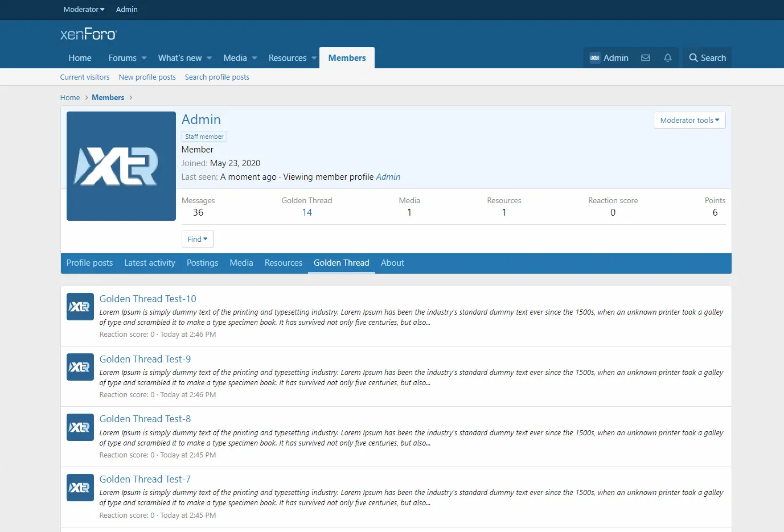
Task: Open thread Golden Thread Test-8
Action: [145, 419]
